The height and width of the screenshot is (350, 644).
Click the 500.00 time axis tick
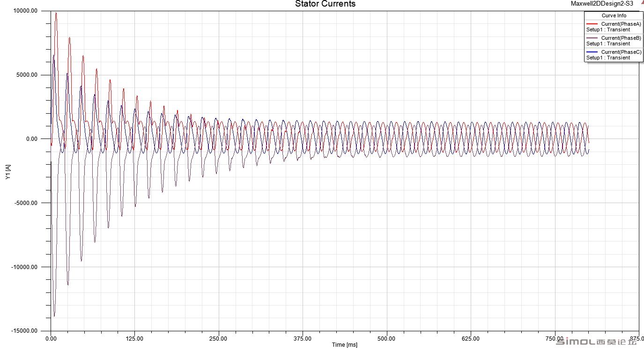coord(386,338)
